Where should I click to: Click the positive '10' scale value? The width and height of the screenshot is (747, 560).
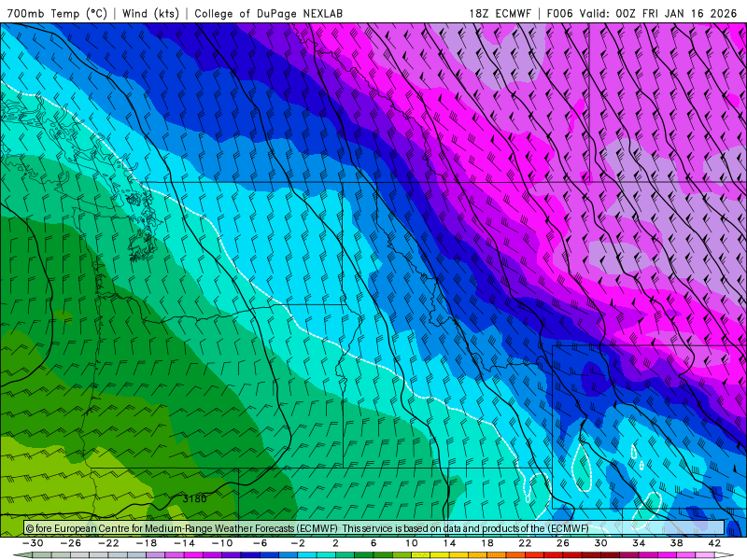[412, 543]
